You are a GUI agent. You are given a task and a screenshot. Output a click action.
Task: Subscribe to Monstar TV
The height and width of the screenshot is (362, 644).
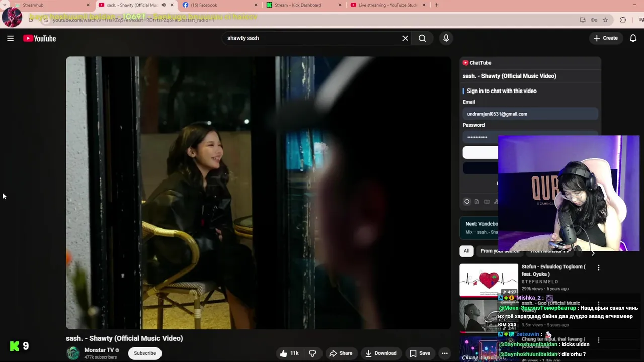point(145,353)
